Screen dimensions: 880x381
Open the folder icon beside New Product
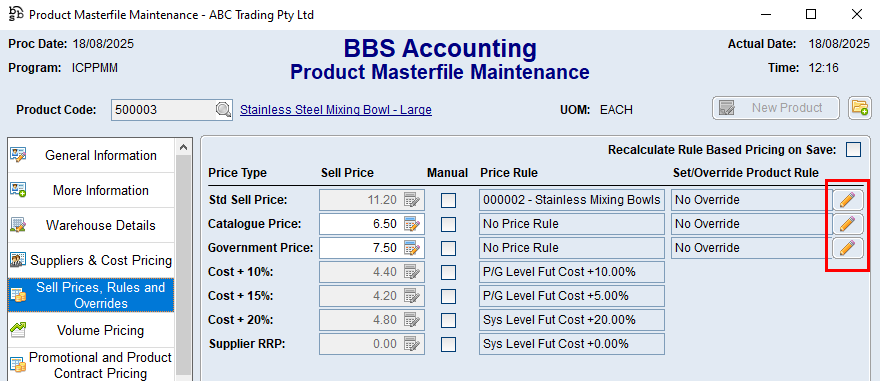[859, 108]
